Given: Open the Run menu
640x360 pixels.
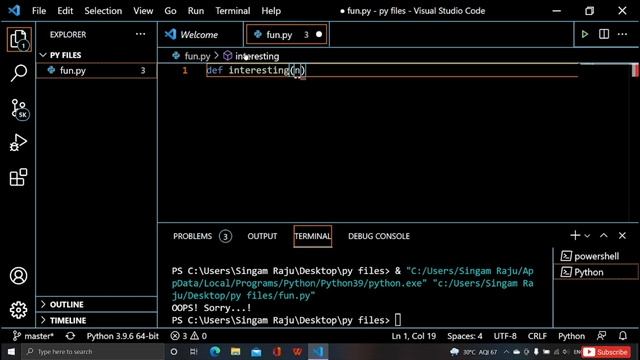Looking at the screenshot, I should 196,11.
